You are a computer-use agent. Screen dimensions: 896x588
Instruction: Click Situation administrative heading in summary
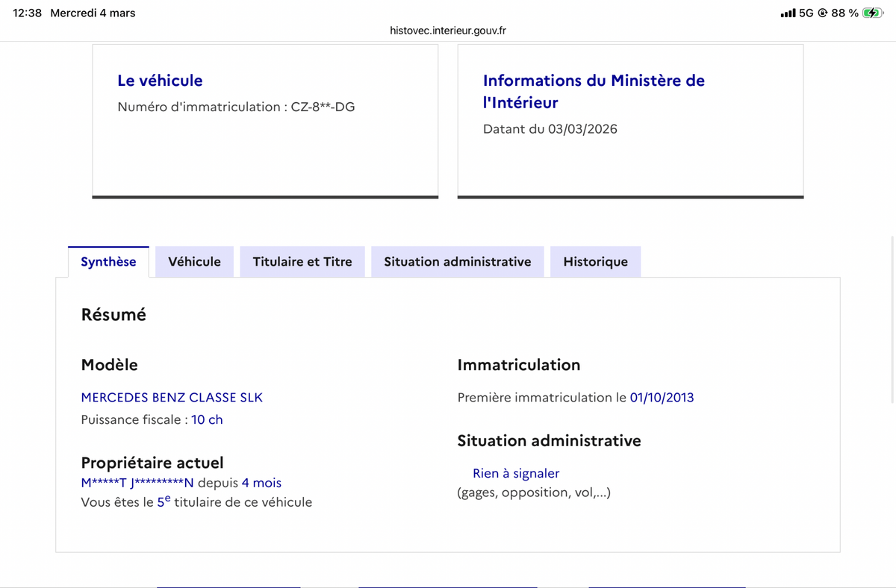coord(549,441)
